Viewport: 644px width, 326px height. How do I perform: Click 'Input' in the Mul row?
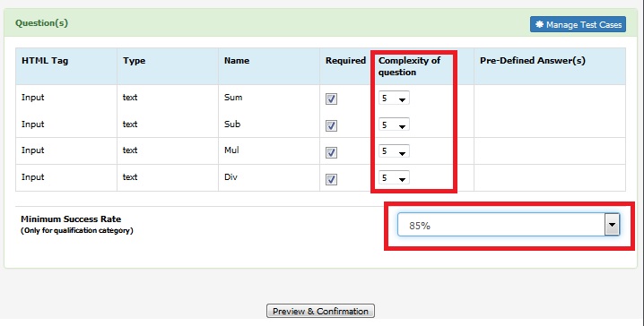[33, 150]
